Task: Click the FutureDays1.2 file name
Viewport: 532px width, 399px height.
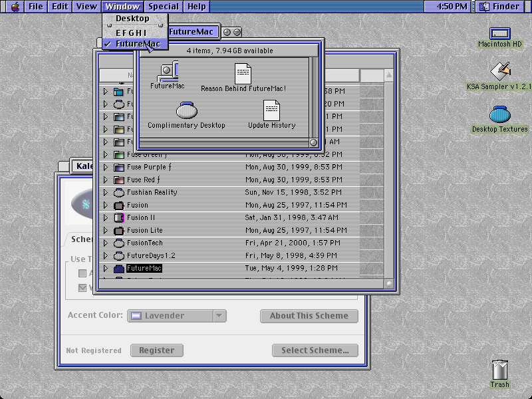Action: pyautogui.click(x=151, y=255)
